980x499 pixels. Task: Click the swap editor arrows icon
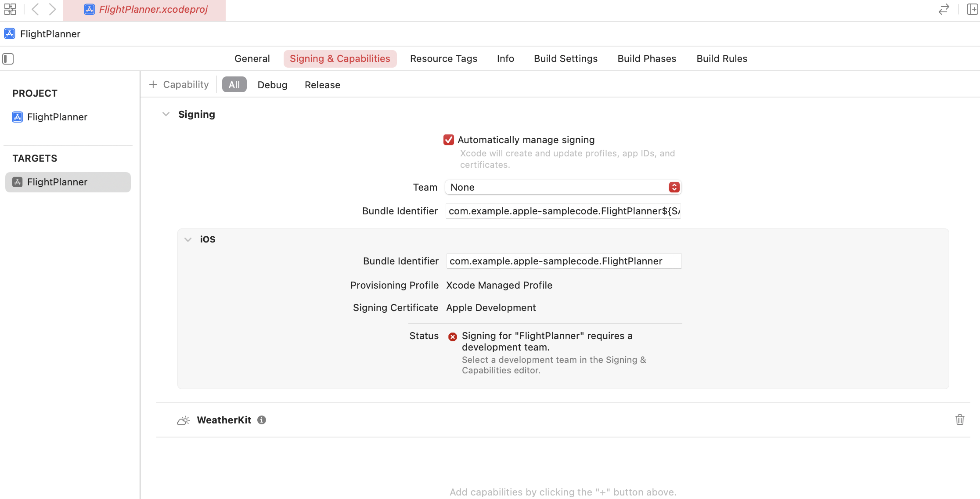944,9
